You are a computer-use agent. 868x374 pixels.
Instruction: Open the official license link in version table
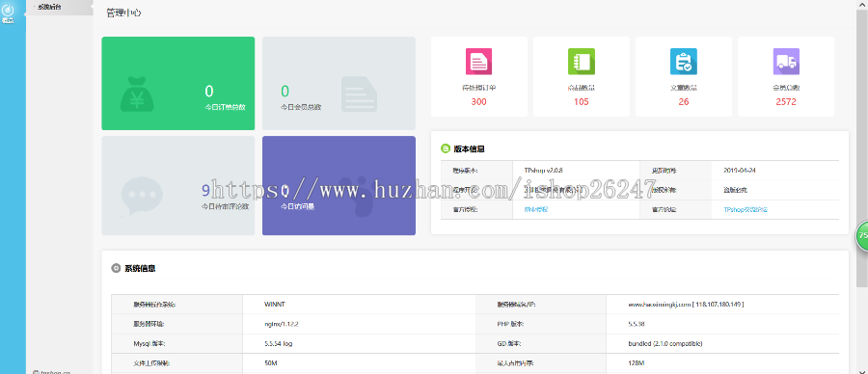536,210
